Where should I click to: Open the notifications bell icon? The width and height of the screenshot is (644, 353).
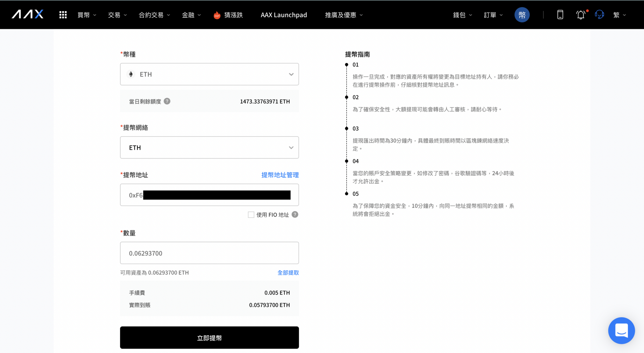click(x=580, y=15)
